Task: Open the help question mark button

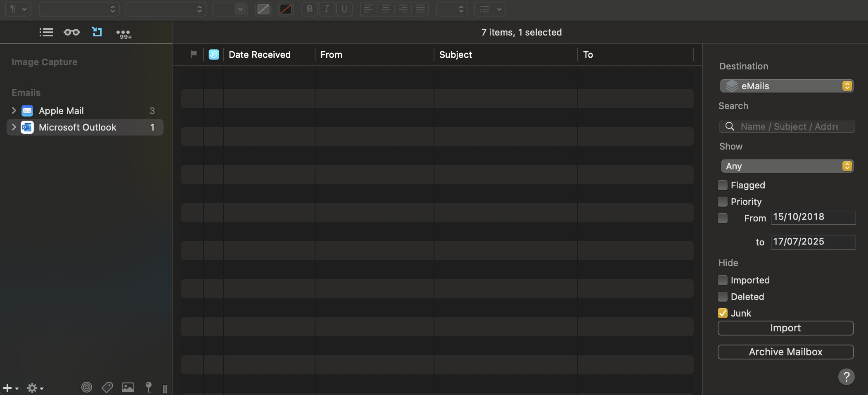Action: point(846,376)
